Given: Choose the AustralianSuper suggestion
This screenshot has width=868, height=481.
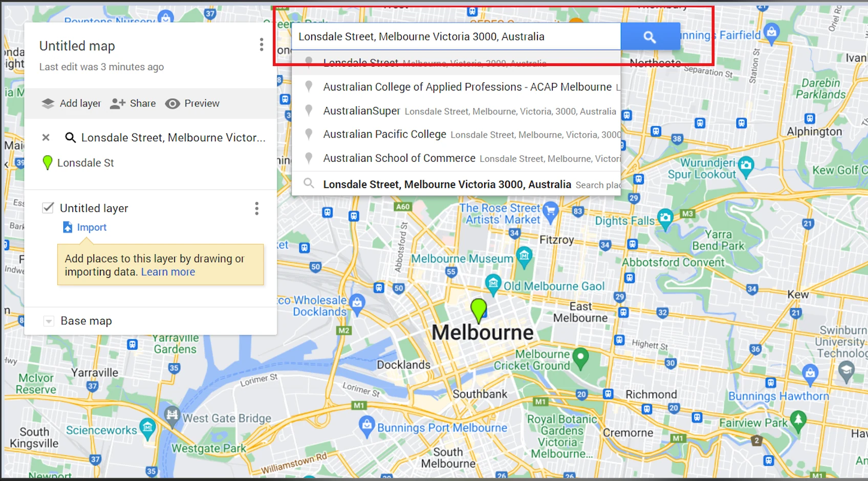Looking at the screenshot, I should (x=456, y=111).
